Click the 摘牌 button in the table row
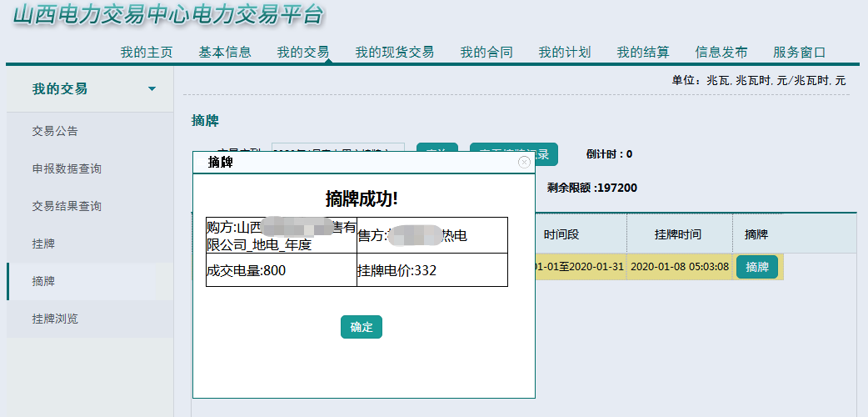The width and height of the screenshot is (868, 417). (756, 267)
